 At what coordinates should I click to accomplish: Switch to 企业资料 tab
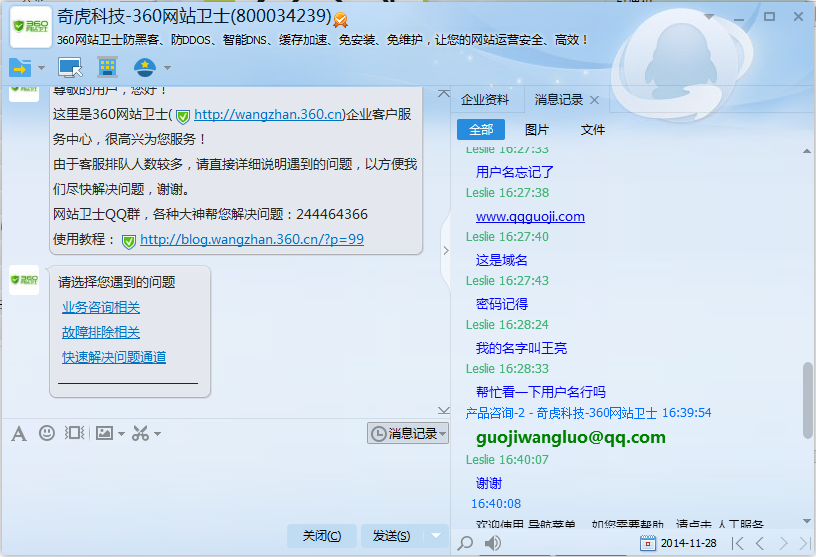485,100
